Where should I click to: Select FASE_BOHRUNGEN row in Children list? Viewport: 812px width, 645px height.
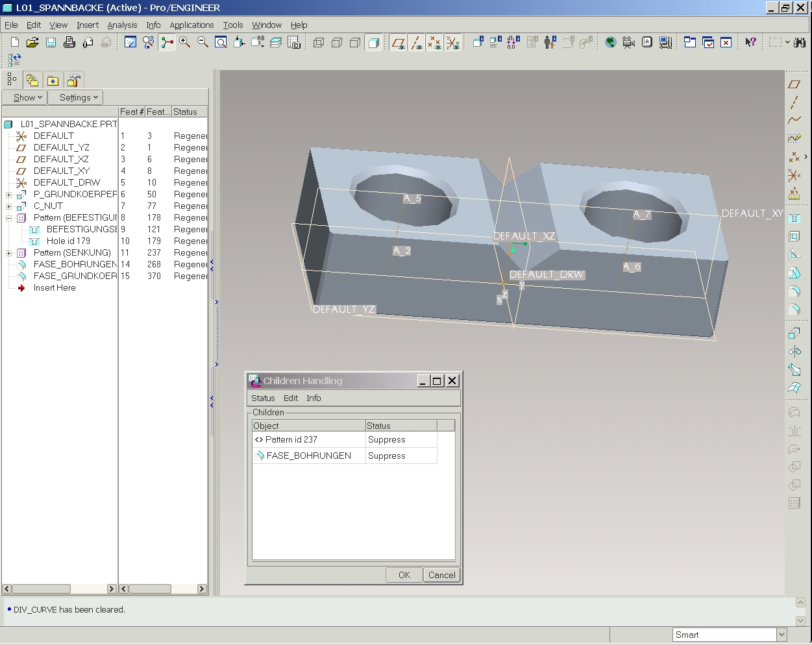point(308,456)
